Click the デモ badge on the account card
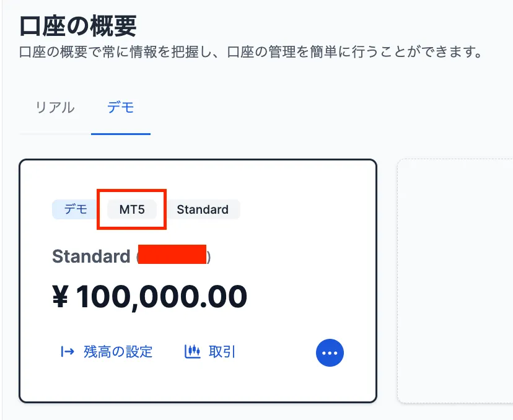The image size is (513, 420). point(74,209)
